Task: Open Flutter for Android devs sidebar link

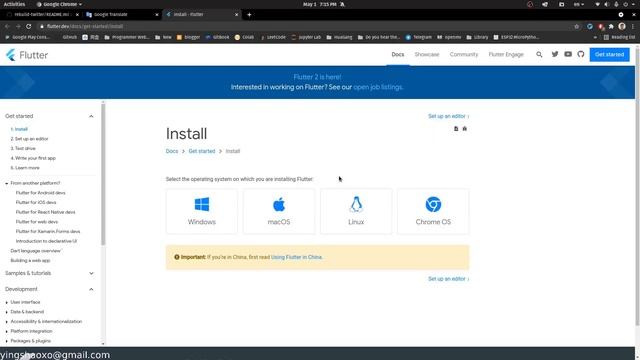Action: point(40,193)
